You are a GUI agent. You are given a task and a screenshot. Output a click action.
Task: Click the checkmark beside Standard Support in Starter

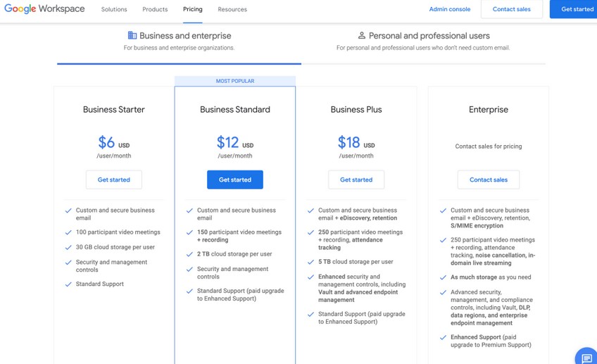click(68, 284)
